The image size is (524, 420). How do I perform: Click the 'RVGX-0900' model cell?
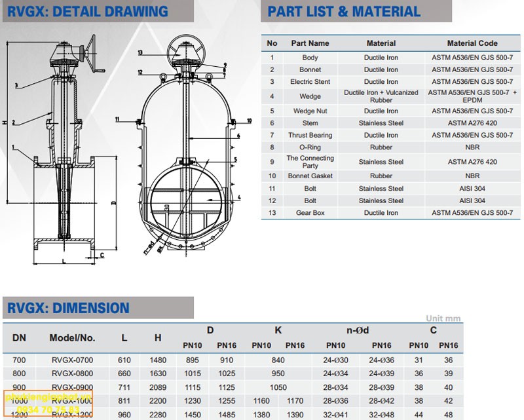click(72, 387)
